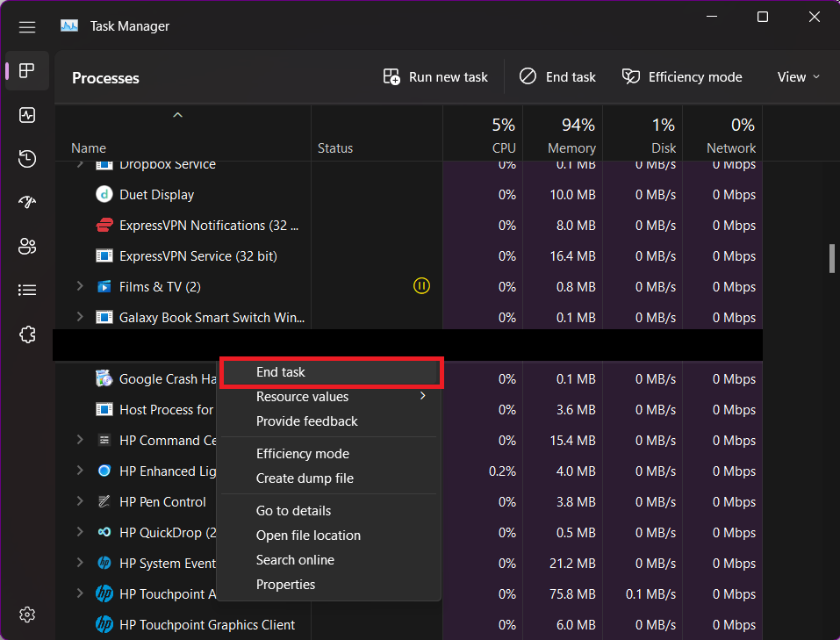Click the HP Touchpoint Analytics hp icon
The height and width of the screenshot is (640, 840).
(x=104, y=593)
